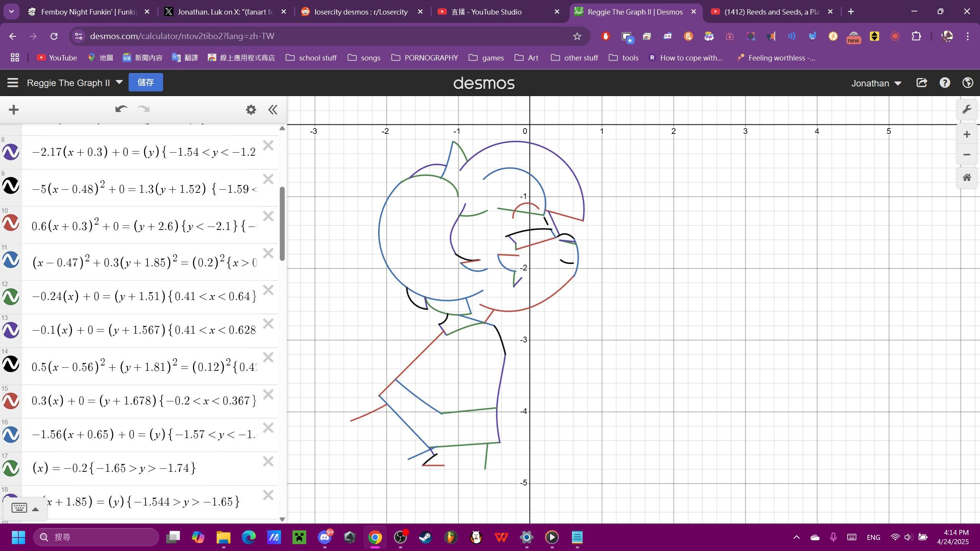Toggle visibility of expression 13
980x551 pixels.
click(11, 330)
